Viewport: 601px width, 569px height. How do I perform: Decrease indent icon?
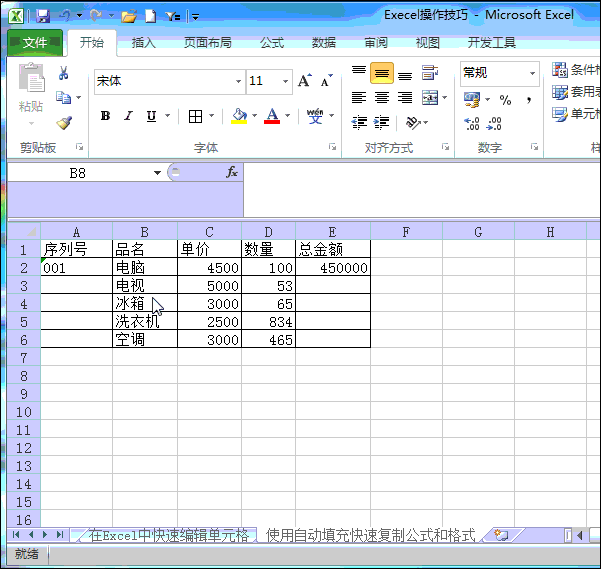(x=359, y=123)
